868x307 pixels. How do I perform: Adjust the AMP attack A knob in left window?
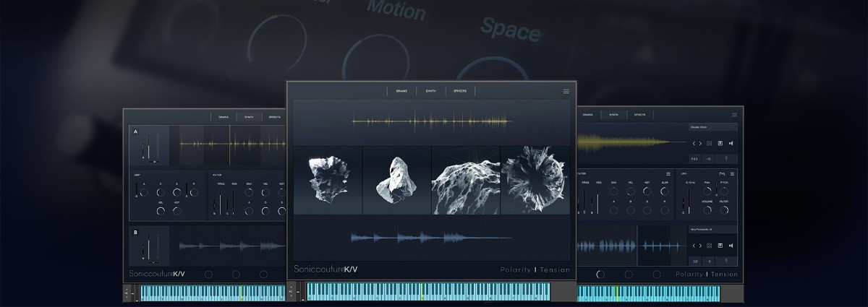tap(144, 192)
